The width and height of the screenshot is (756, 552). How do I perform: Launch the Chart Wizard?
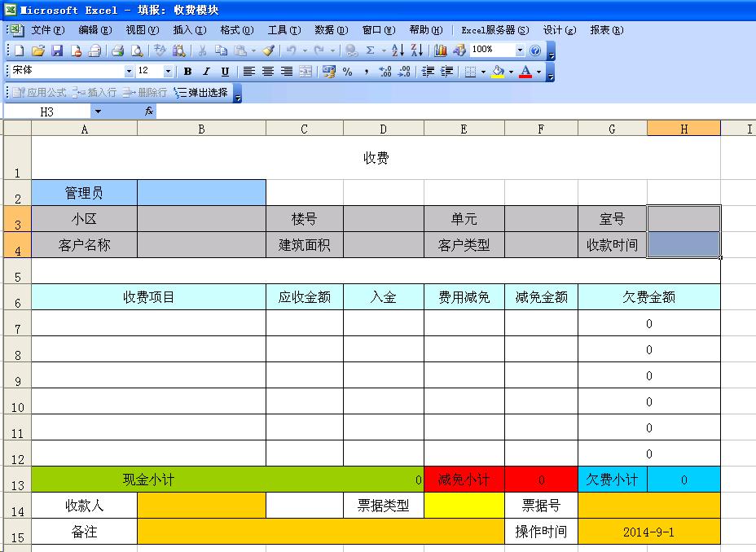(x=440, y=50)
